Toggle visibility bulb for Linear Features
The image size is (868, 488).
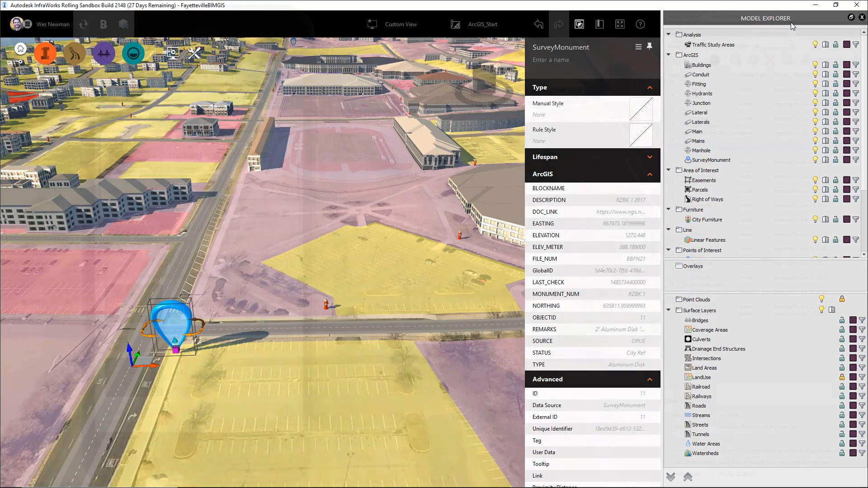815,239
